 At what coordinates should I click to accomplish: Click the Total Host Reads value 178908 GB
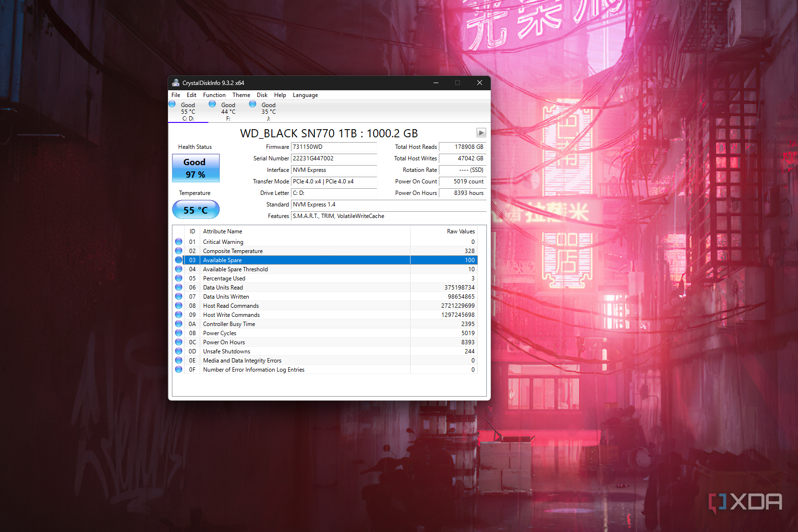click(x=463, y=147)
